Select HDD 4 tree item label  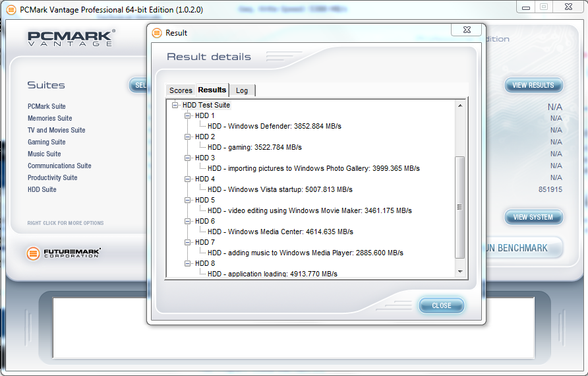pyautogui.click(x=205, y=179)
